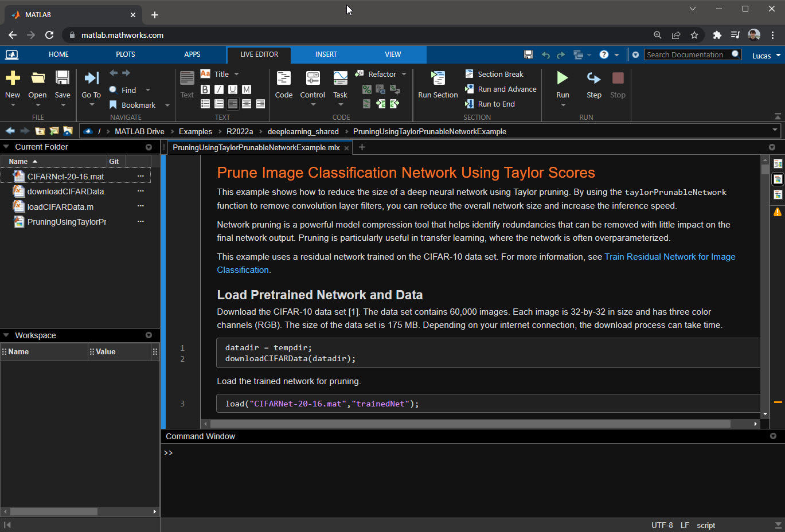
Task: Collapse the Current Folder panel
Action: [x=6, y=147]
